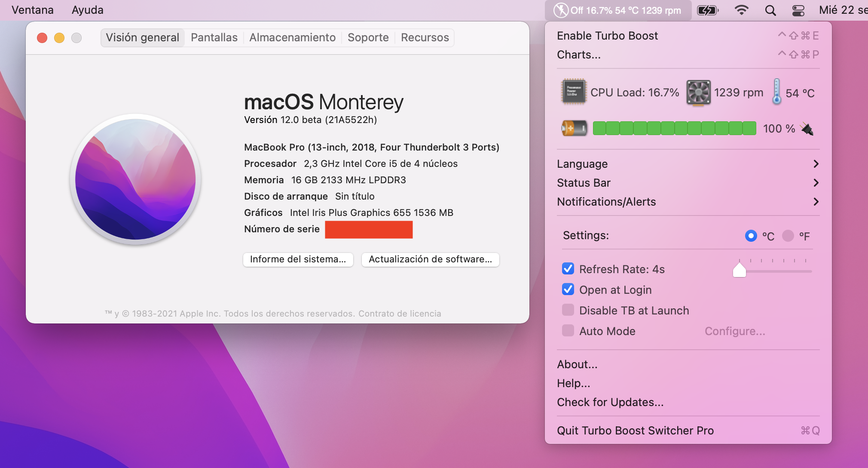Click the green battery level bar

coord(674,128)
